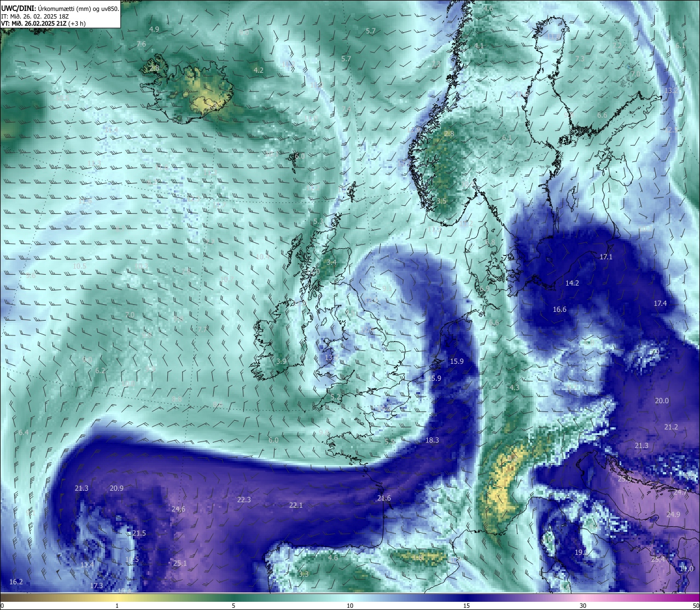The image size is (700, 610).
Task: Click the map value 16.2
Action: pyautogui.click(x=16, y=582)
